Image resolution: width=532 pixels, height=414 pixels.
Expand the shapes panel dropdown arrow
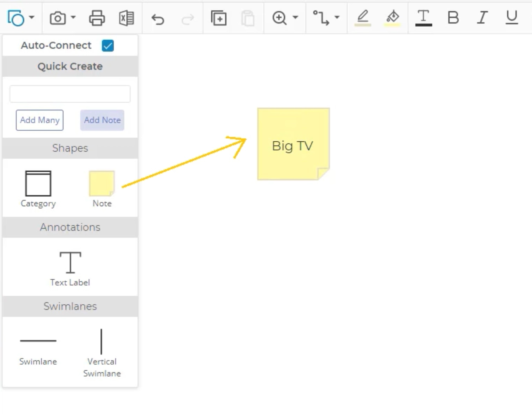coord(31,17)
